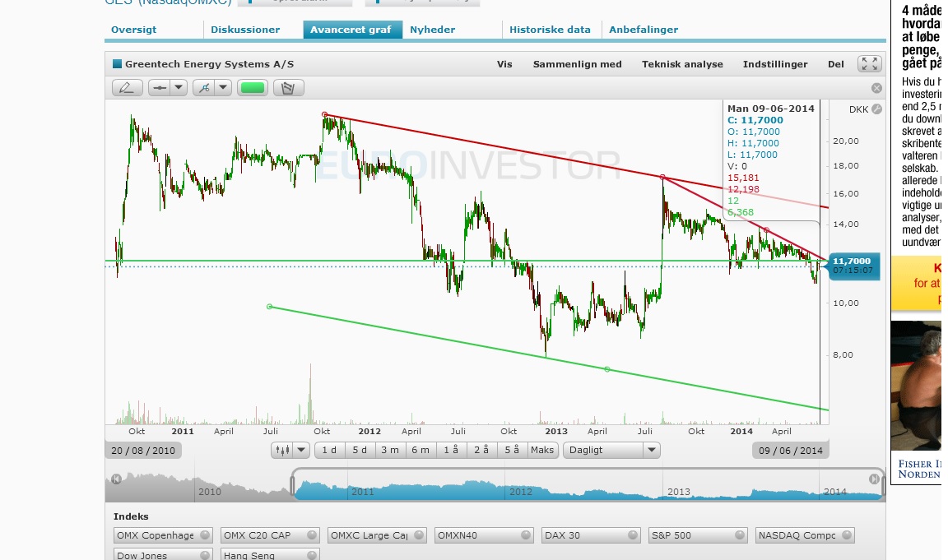Select the green trendline middle anchor point
Viewport: 948px width, 560px height.
pos(607,369)
